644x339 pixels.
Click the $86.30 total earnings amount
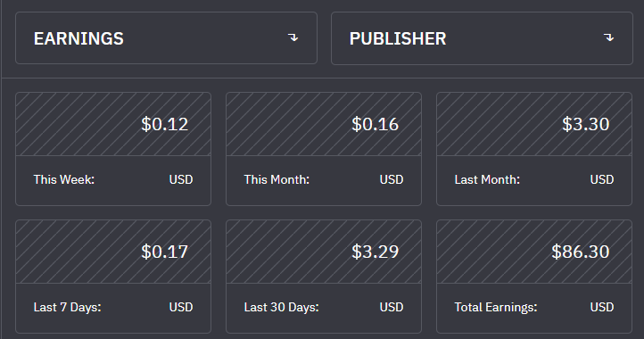pos(581,252)
